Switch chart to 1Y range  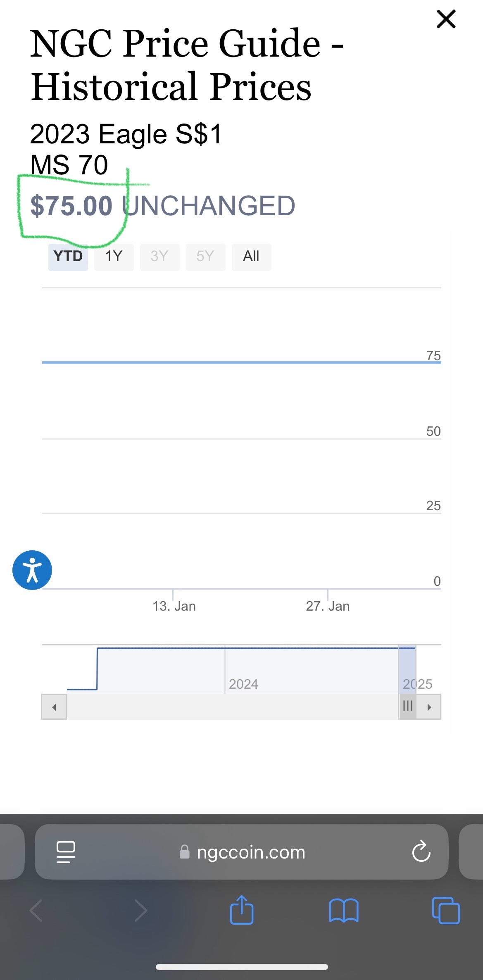pyautogui.click(x=114, y=257)
